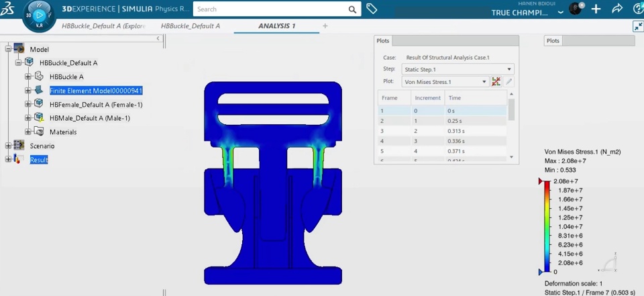Select the ANALYSIS 1 tab
Screen dimensions: 644x296
276,26
